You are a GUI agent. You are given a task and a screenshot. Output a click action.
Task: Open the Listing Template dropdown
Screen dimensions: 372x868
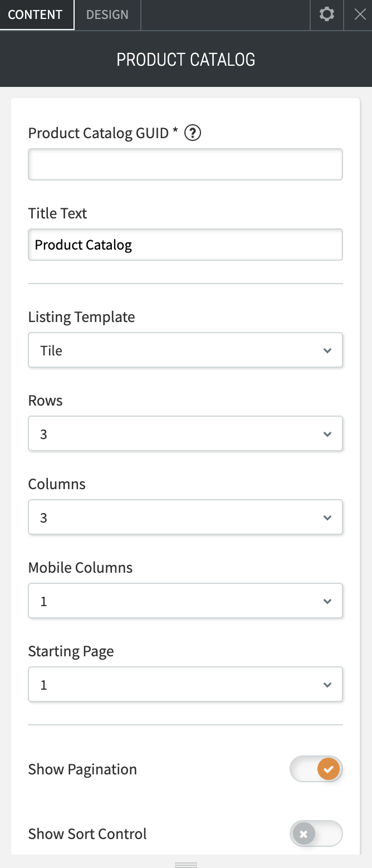click(185, 350)
